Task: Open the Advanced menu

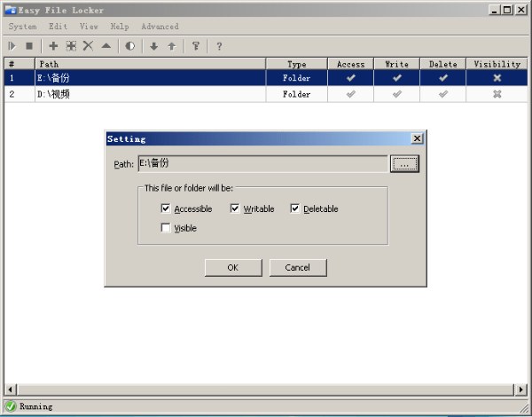Action: click(160, 27)
